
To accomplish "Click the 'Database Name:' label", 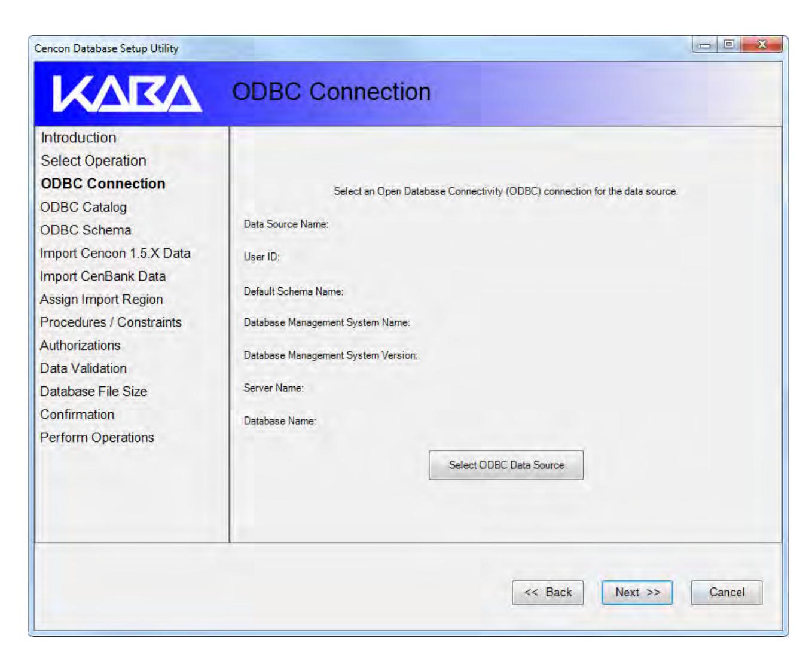I will (x=280, y=421).
